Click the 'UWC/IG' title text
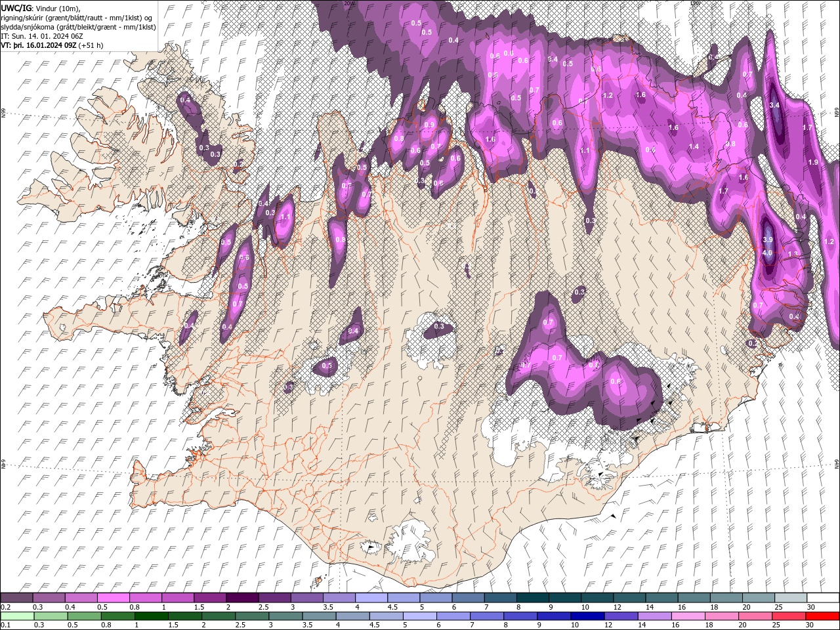Viewport: 840px width, 630px height. 16,7
